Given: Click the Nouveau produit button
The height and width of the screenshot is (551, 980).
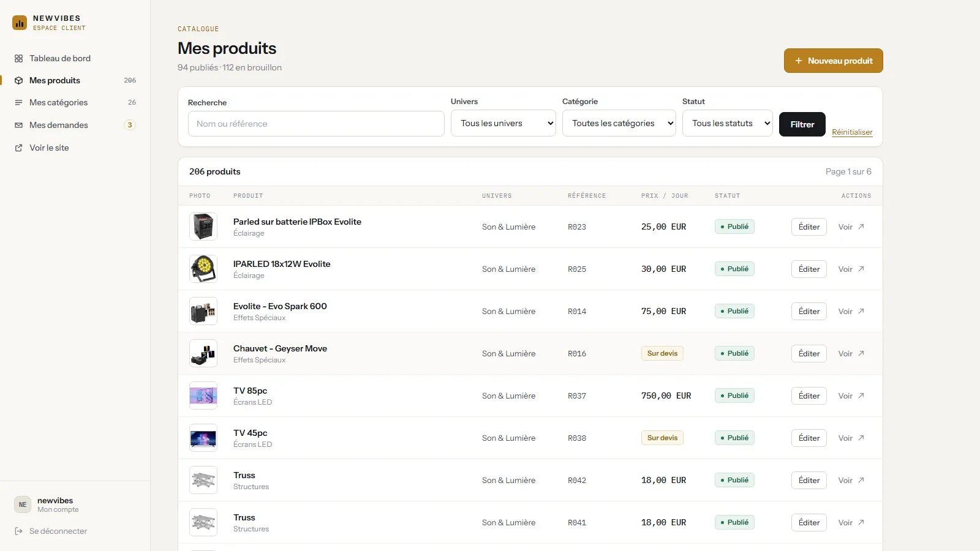Looking at the screenshot, I should [x=833, y=61].
